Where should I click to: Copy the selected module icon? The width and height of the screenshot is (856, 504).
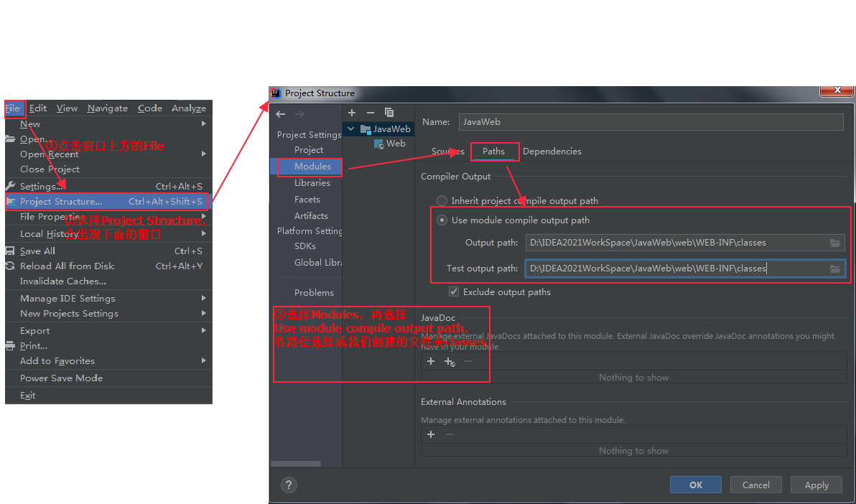click(389, 113)
